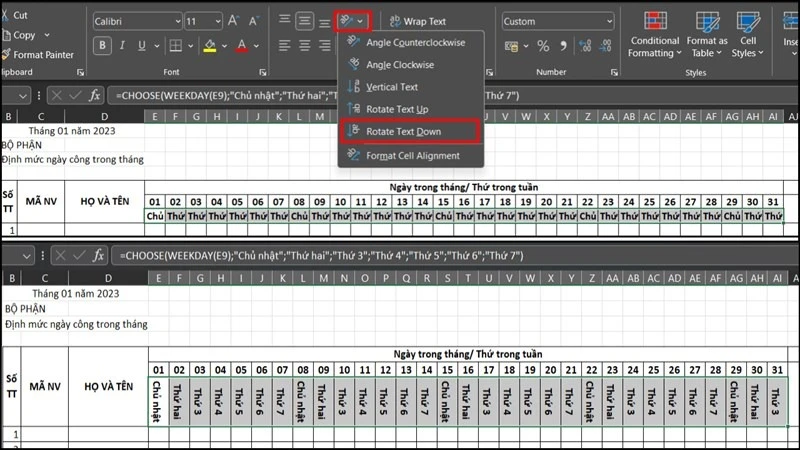Click the Percent Style icon
This screenshot has width=800, height=450.
click(543, 46)
